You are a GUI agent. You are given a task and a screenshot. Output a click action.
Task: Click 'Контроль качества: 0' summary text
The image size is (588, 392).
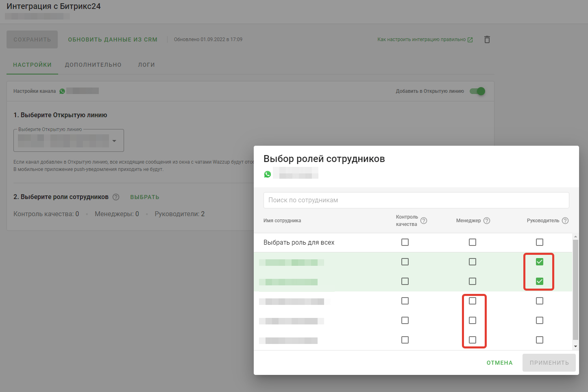(x=46, y=214)
